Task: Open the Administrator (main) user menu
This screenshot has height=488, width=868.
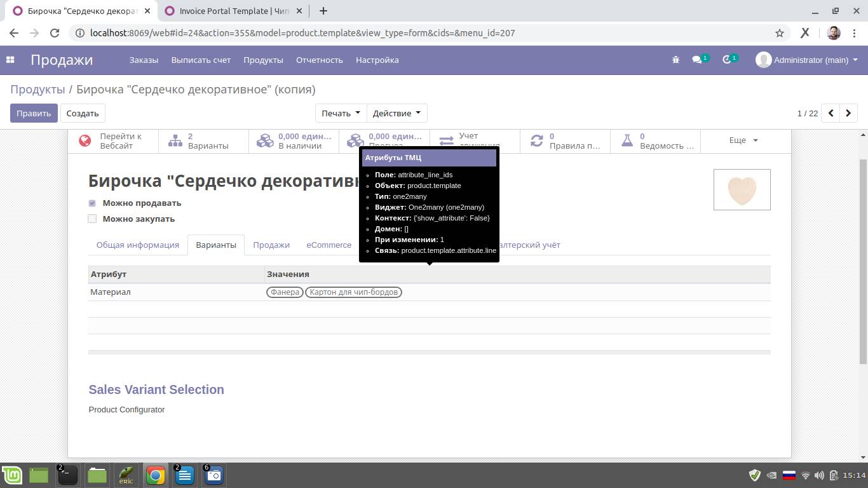Action: click(807, 60)
